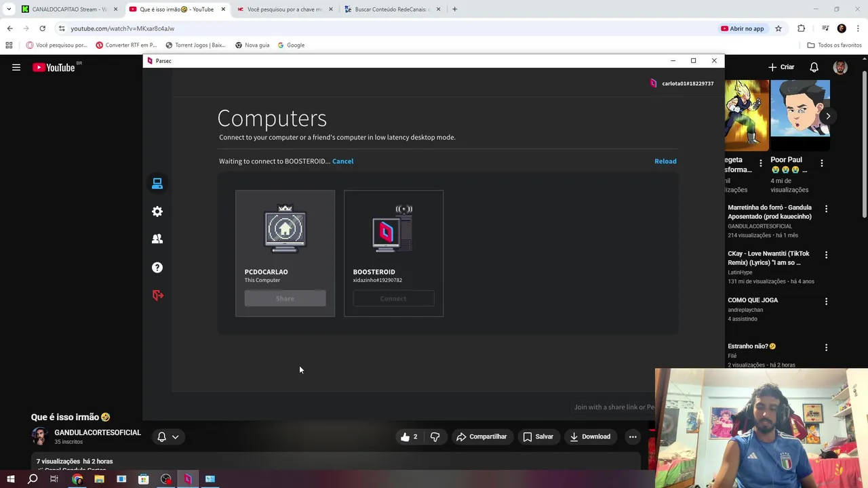The image size is (868, 488).
Task: Click the Parsec account icon beside carlota01
Action: tap(653, 83)
